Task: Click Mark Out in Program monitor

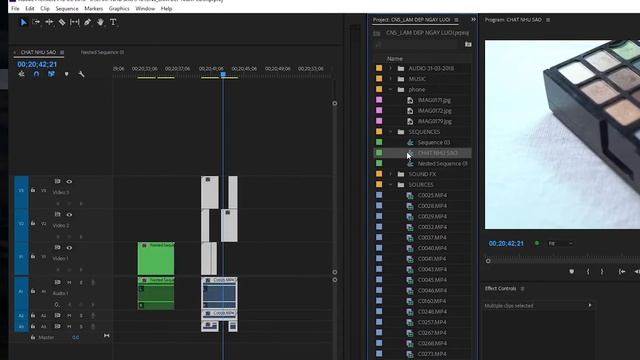Action: 602,271
